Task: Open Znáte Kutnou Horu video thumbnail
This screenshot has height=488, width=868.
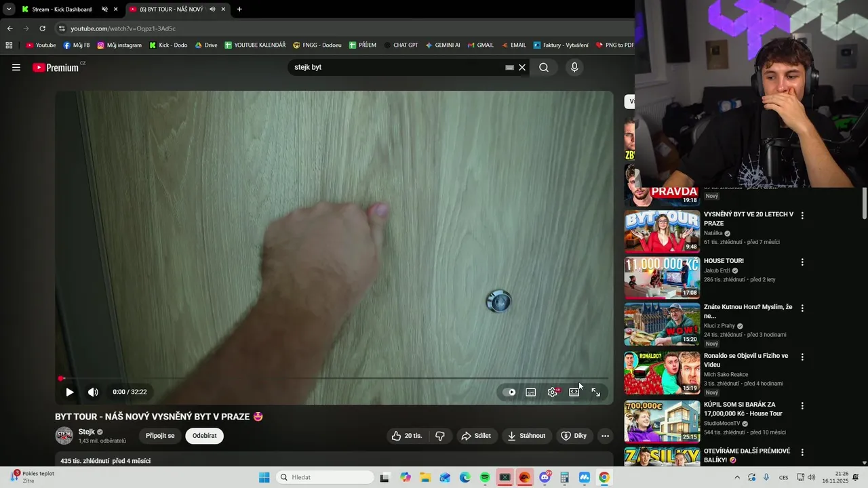Action: tap(662, 324)
